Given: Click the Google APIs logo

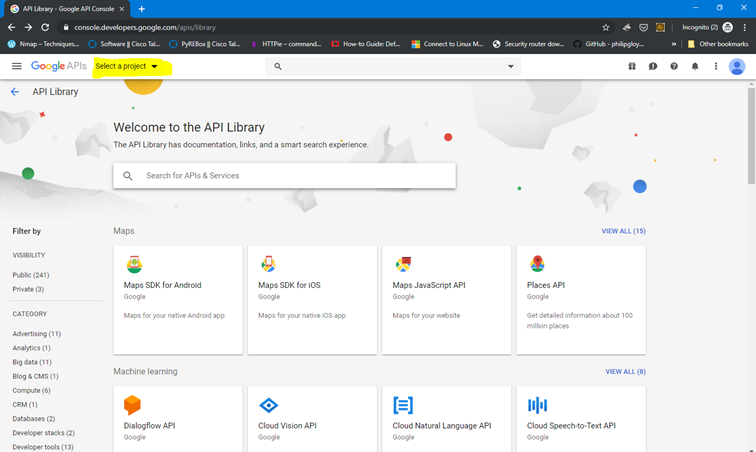Looking at the screenshot, I should pos(59,66).
